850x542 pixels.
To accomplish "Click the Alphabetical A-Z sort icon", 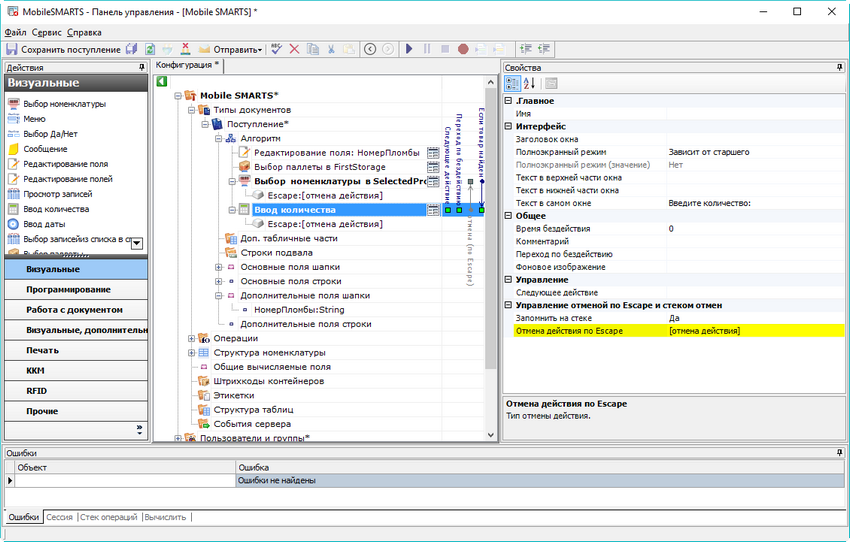I will point(530,83).
